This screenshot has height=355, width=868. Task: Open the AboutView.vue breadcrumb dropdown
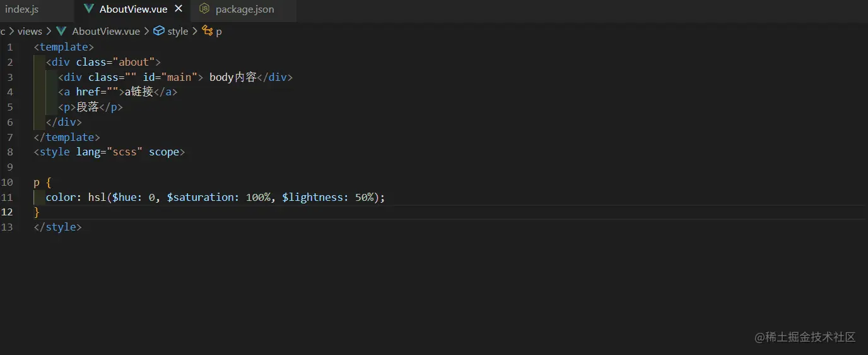[x=106, y=31]
